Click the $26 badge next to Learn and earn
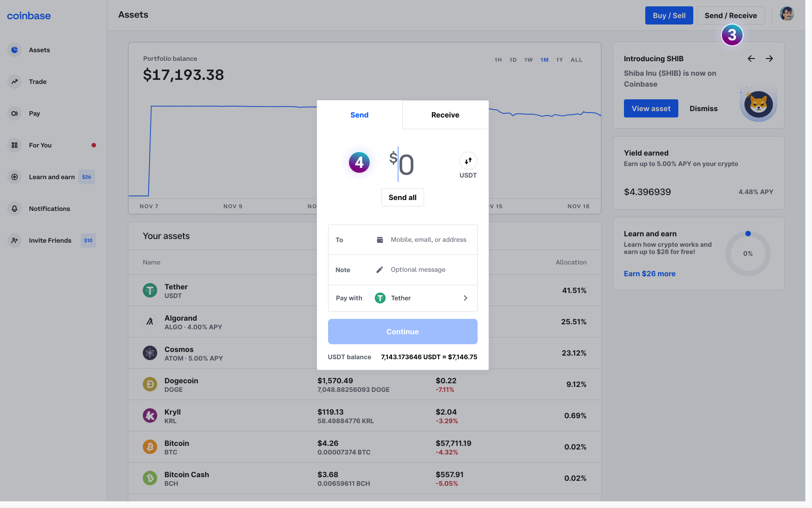 [x=87, y=177]
